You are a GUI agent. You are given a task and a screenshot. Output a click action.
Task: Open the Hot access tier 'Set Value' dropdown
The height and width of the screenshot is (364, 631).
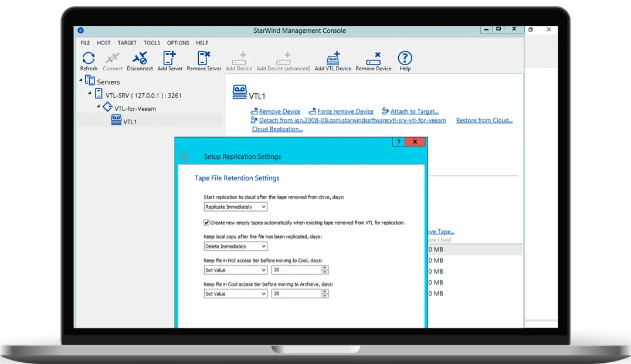(235, 270)
